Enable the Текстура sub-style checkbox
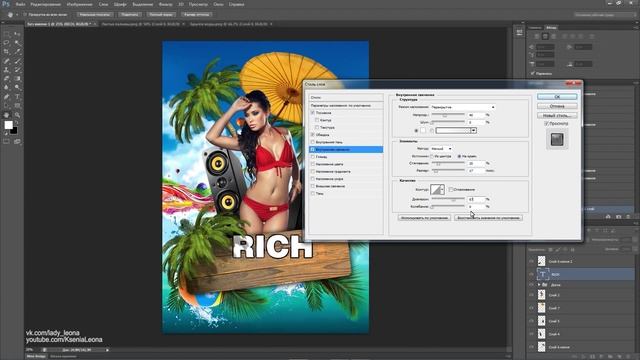 (x=317, y=127)
